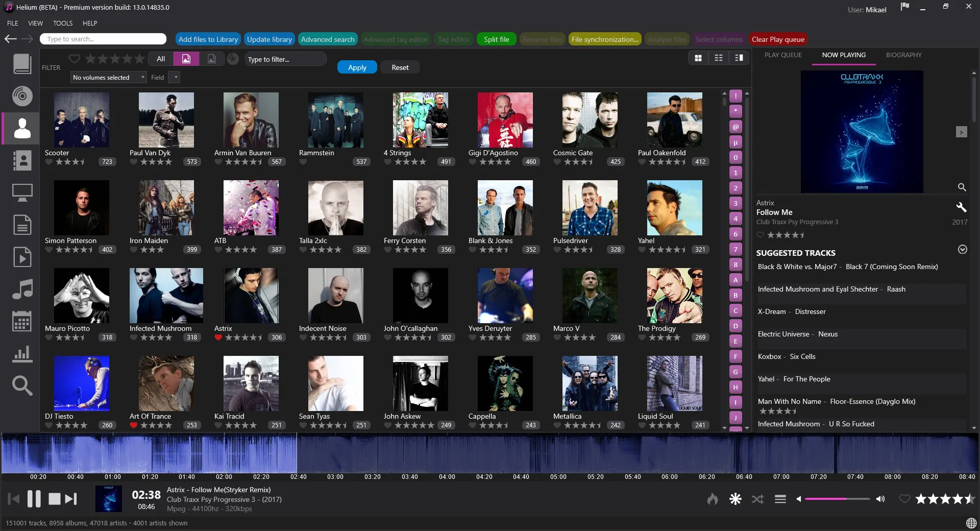Apply the filter
The height and width of the screenshot is (531, 980).
357,67
